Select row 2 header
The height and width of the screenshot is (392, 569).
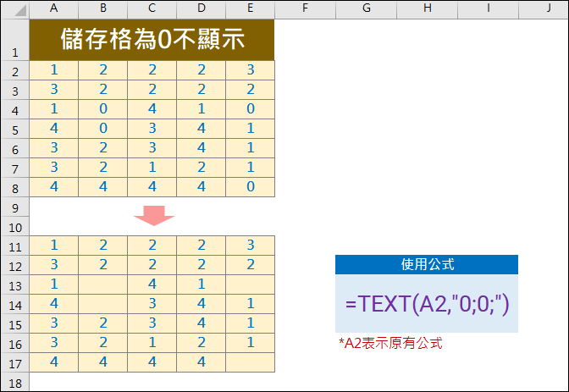[15, 70]
